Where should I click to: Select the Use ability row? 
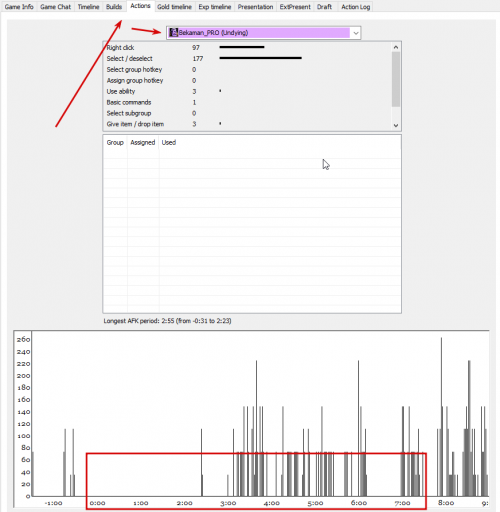point(247,91)
